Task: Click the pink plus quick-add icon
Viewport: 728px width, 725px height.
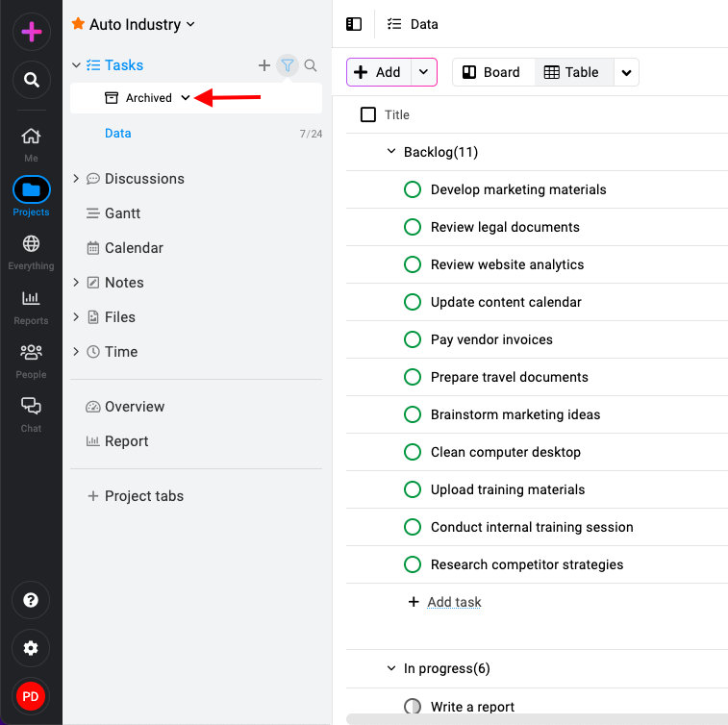Action: tap(31, 32)
